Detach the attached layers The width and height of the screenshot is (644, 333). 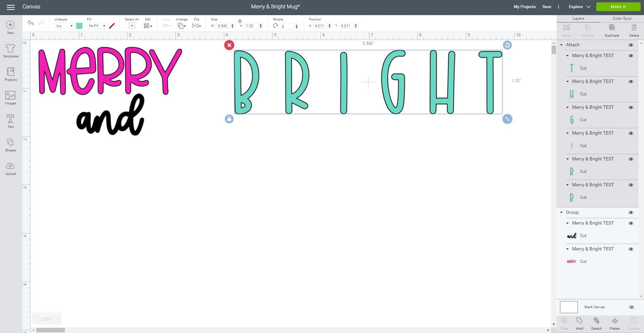(x=596, y=324)
